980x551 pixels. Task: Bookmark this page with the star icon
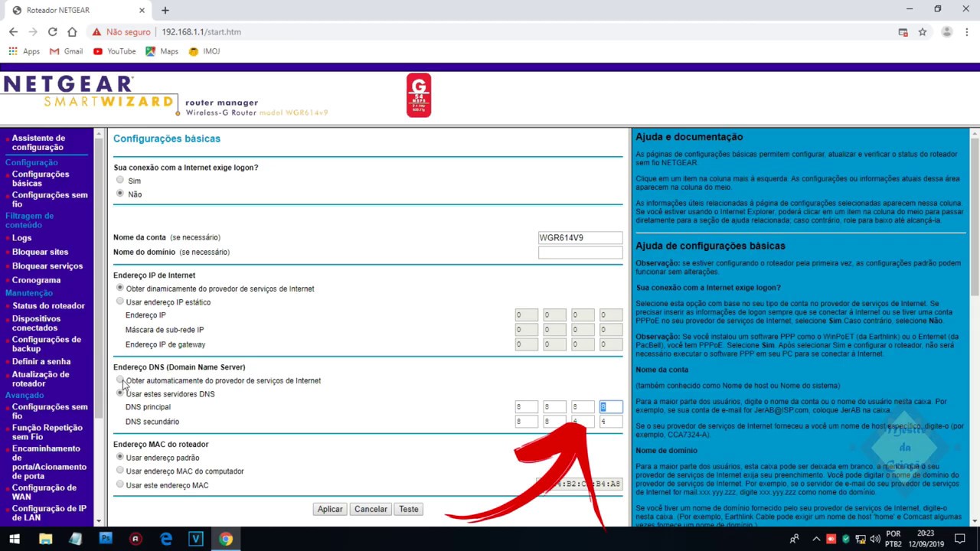pyautogui.click(x=923, y=32)
